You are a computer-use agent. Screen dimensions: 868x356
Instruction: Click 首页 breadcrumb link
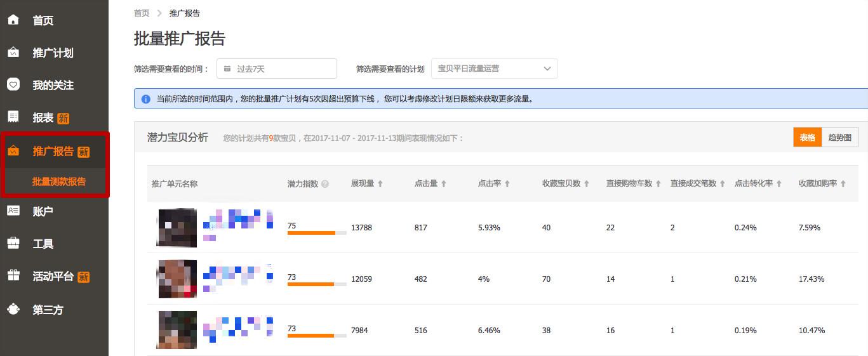[x=142, y=13]
